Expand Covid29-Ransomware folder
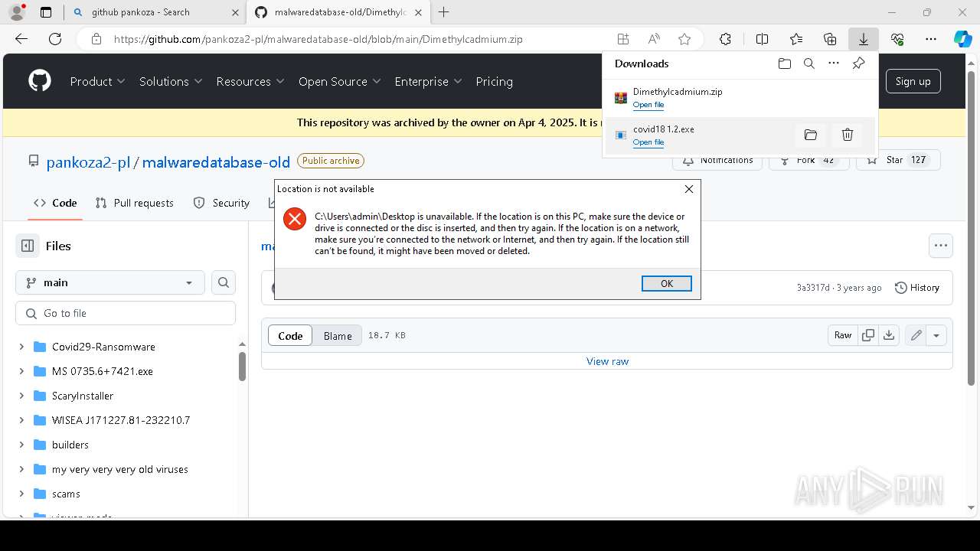 click(x=21, y=347)
